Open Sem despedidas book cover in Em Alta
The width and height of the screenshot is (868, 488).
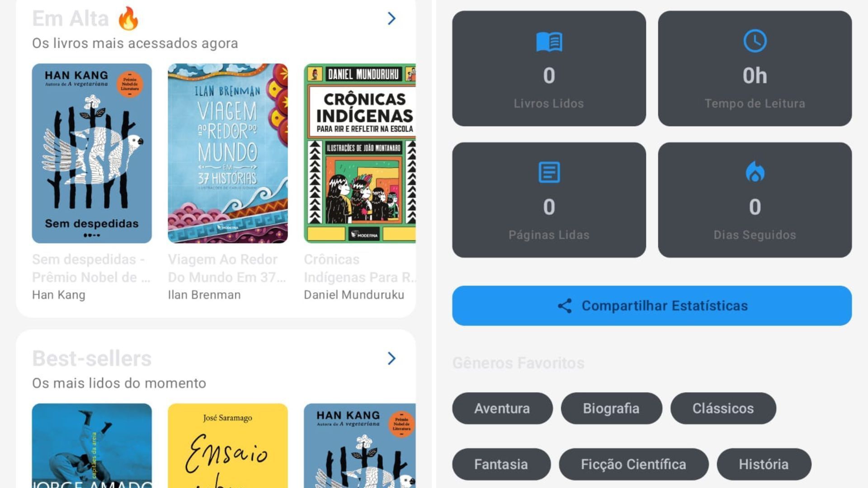92,153
